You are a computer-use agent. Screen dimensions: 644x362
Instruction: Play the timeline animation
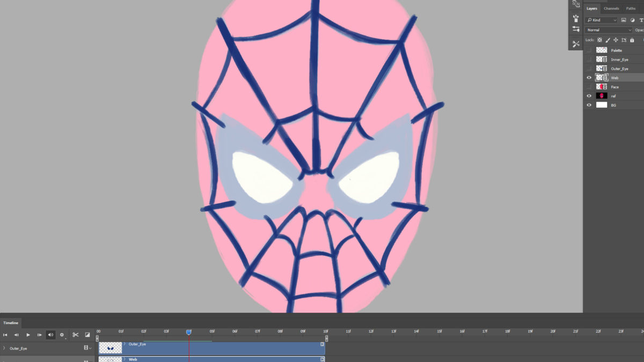pyautogui.click(x=28, y=335)
